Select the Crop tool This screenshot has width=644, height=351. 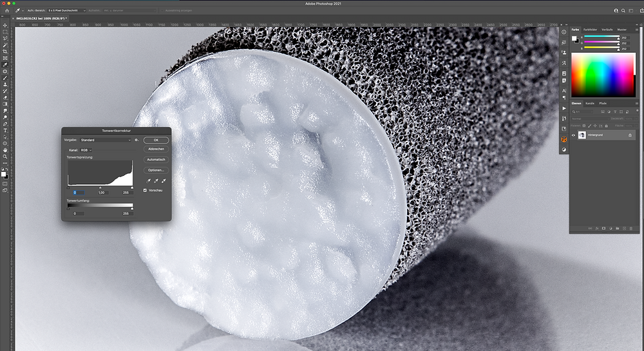pos(5,52)
